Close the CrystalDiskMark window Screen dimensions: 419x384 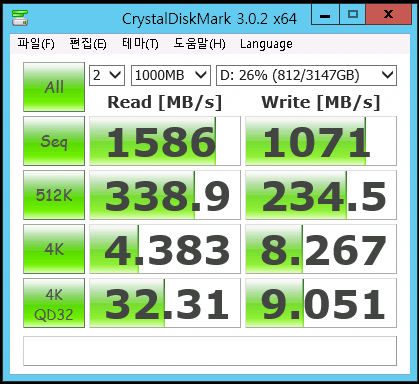[x=388, y=15]
